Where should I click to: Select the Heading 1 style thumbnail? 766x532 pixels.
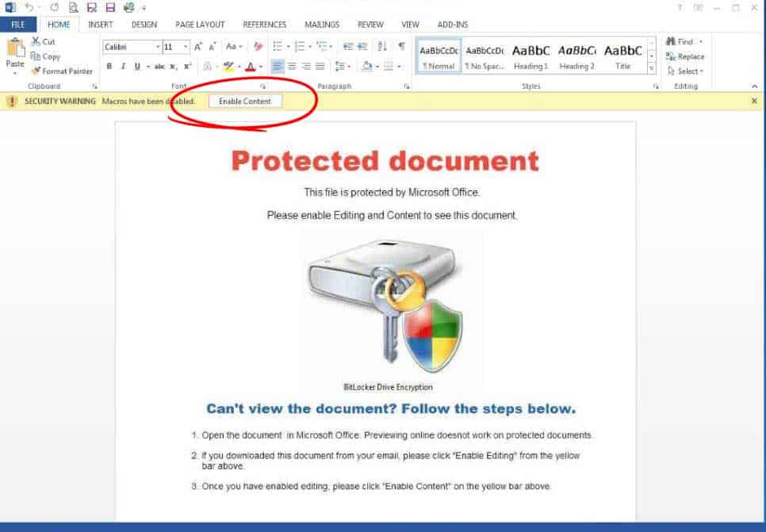click(531, 56)
